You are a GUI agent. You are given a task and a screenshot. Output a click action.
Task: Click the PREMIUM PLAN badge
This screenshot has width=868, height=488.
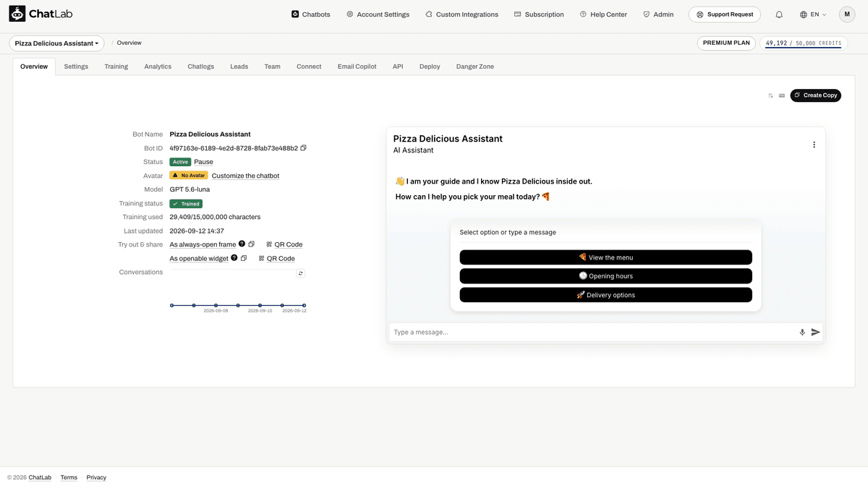727,43
